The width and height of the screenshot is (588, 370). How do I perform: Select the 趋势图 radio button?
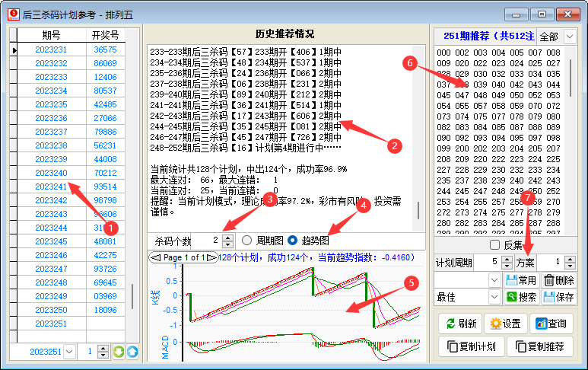click(292, 240)
